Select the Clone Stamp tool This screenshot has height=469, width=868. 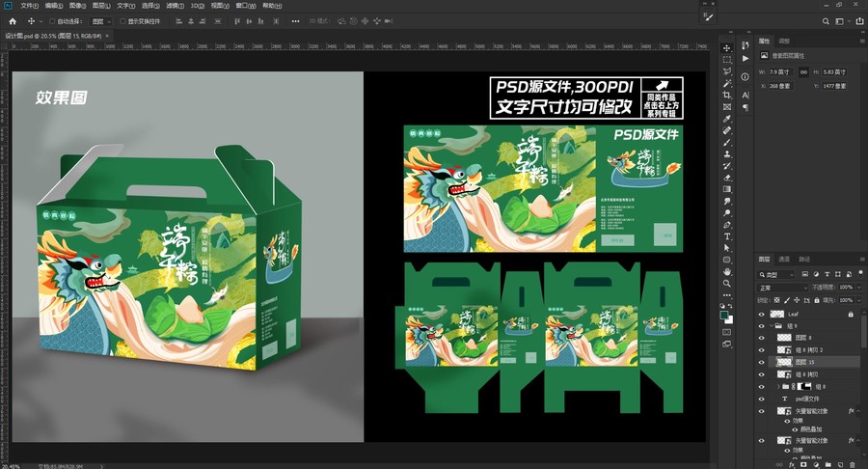click(x=727, y=154)
